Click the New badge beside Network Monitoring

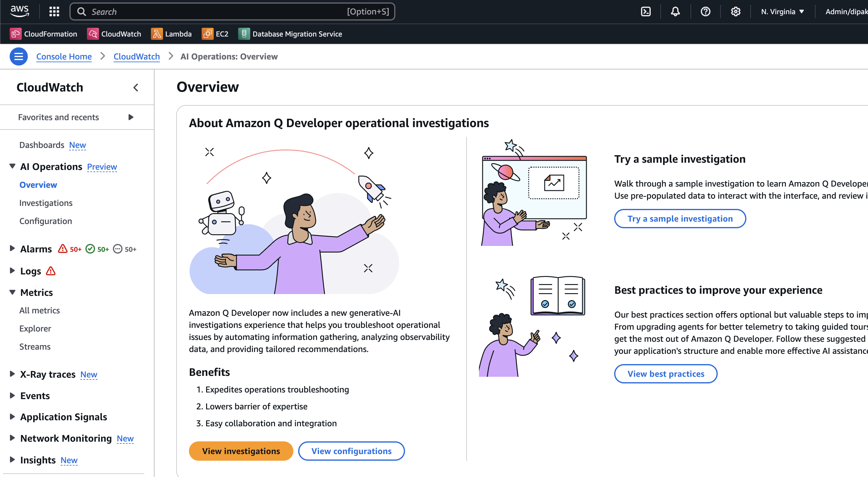point(125,439)
